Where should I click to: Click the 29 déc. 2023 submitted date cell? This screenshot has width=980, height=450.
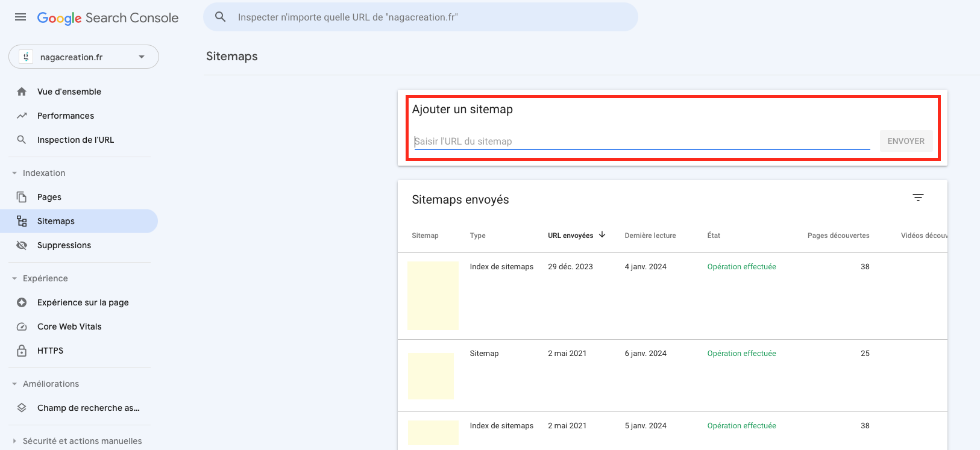point(570,267)
